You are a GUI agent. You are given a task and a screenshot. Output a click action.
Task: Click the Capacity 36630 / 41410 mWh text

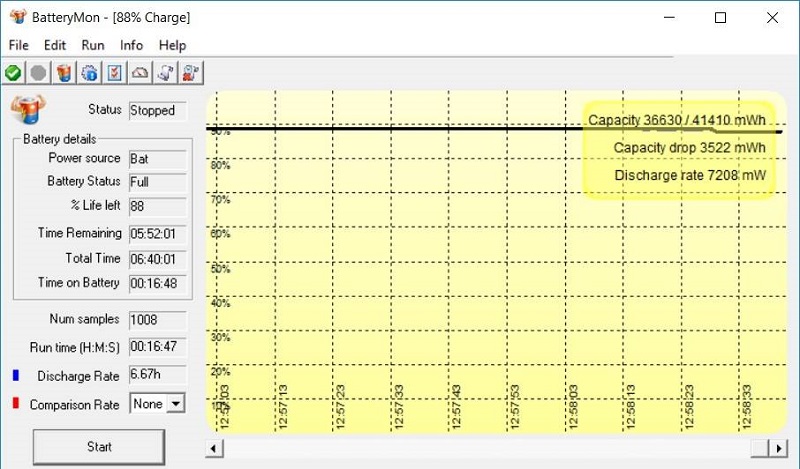pyautogui.click(x=677, y=120)
